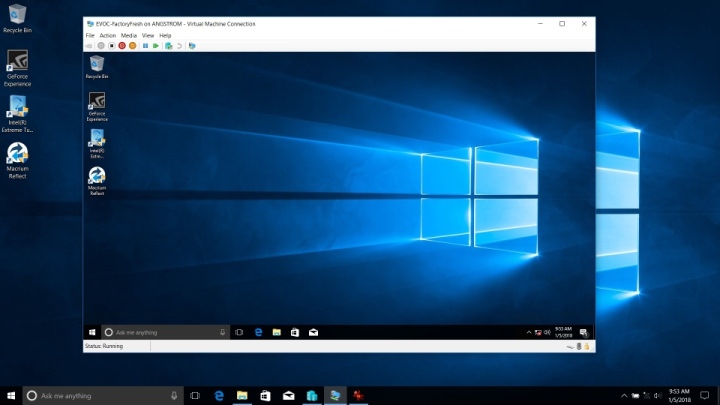Click the Hyper-V Manager host taskbar icon
The width and height of the screenshot is (720, 405).
click(x=312, y=395)
